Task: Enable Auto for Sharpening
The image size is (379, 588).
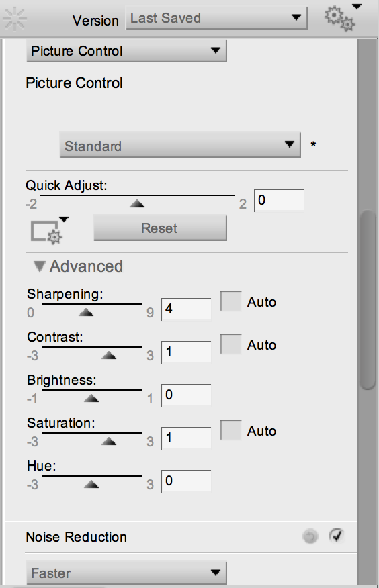Action: point(230,301)
